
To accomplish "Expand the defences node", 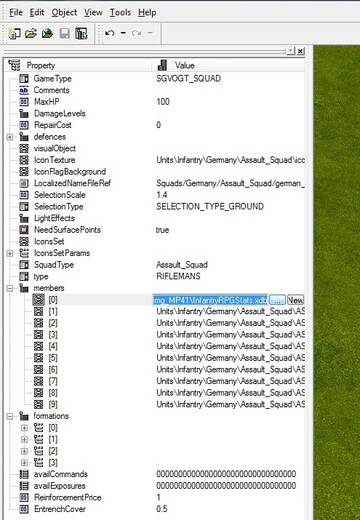I will click(10, 137).
